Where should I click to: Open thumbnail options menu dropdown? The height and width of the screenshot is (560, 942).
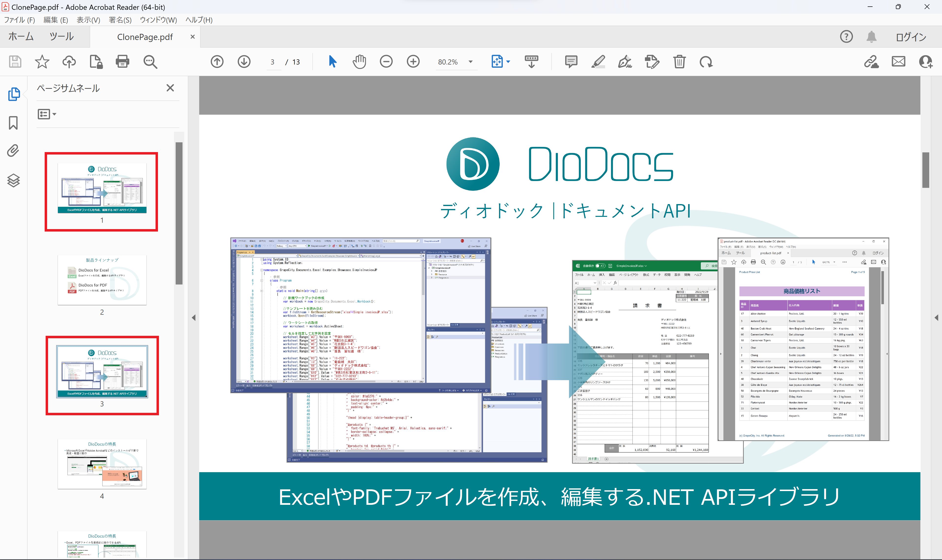tap(47, 114)
